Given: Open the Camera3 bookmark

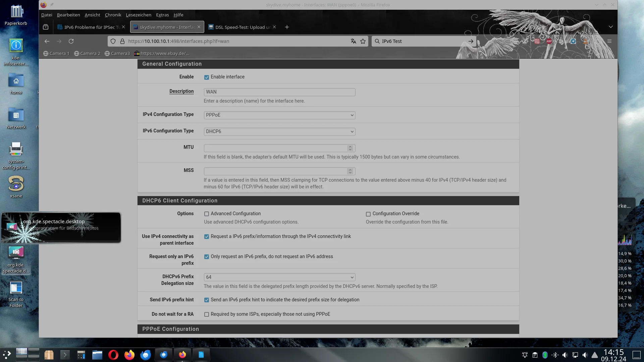Looking at the screenshot, I should (117, 53).
